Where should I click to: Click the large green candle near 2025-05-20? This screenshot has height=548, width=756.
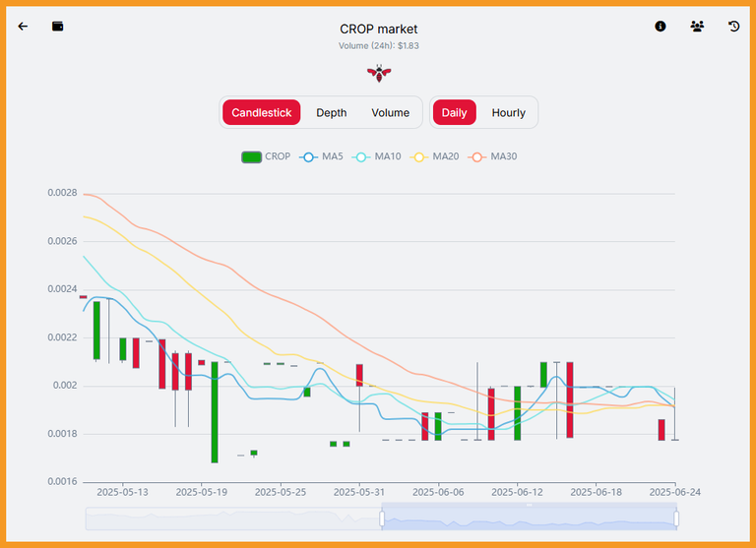[215, 412]
